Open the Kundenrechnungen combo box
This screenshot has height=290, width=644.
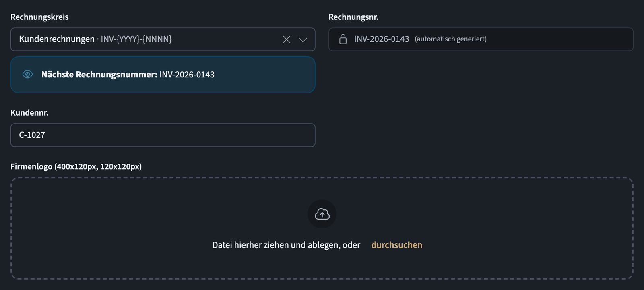[163, 39]
